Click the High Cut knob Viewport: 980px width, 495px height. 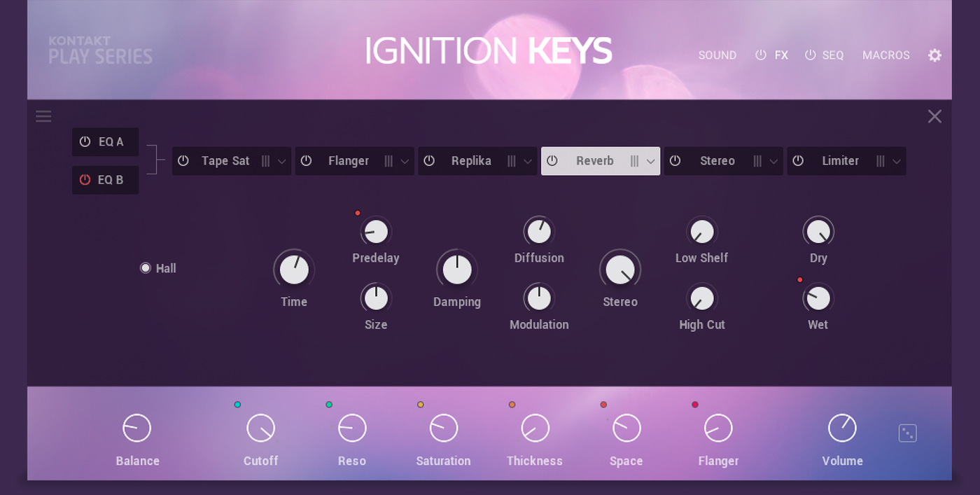click(701, 298)
